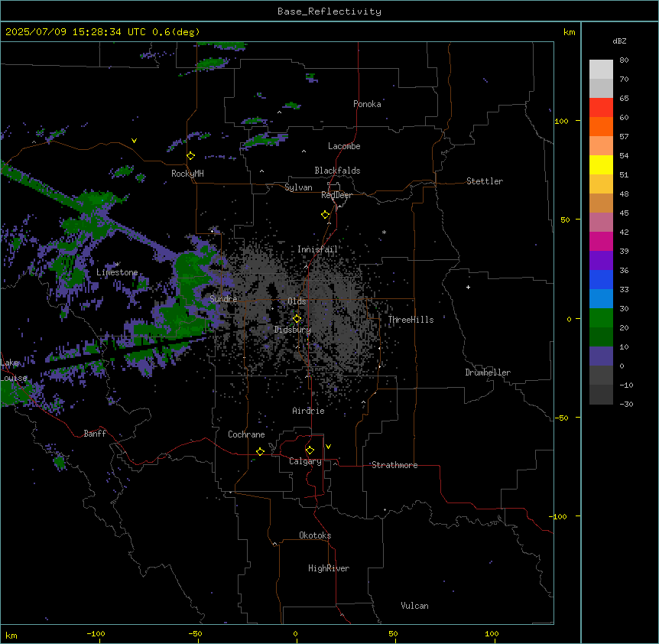Click the Drumheller city label

pyautogui.click(x=488, y=372)
